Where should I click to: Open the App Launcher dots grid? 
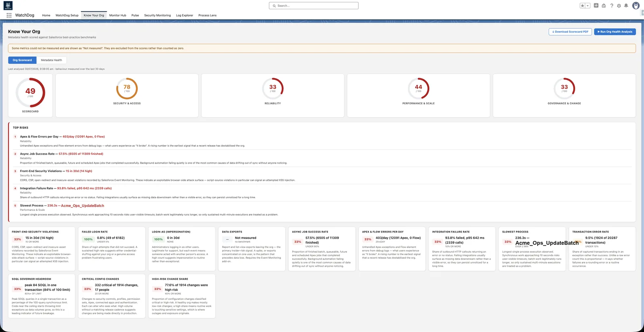pos(9,15)
